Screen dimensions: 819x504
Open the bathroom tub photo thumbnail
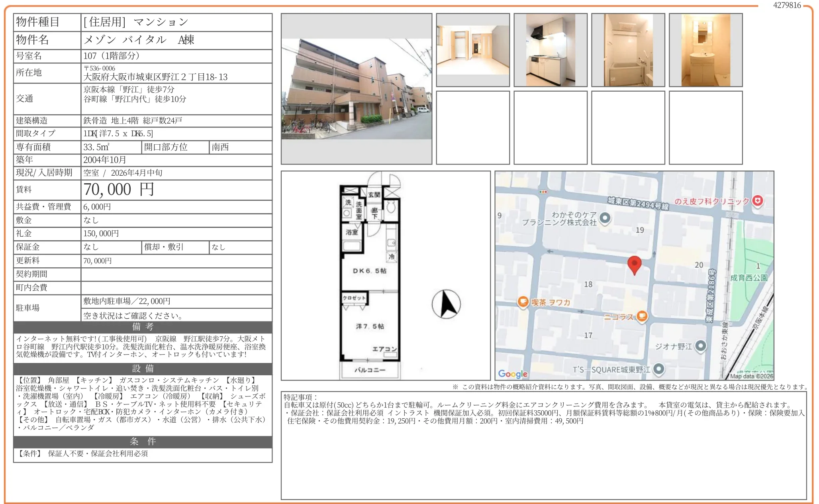click(628, 50)
